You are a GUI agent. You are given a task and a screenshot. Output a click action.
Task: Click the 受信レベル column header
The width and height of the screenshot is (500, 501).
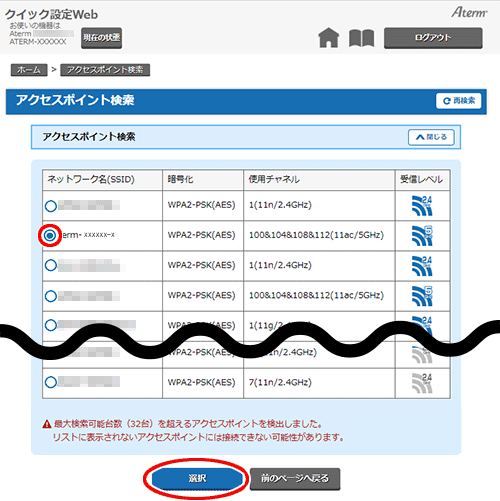coord(422,179)
